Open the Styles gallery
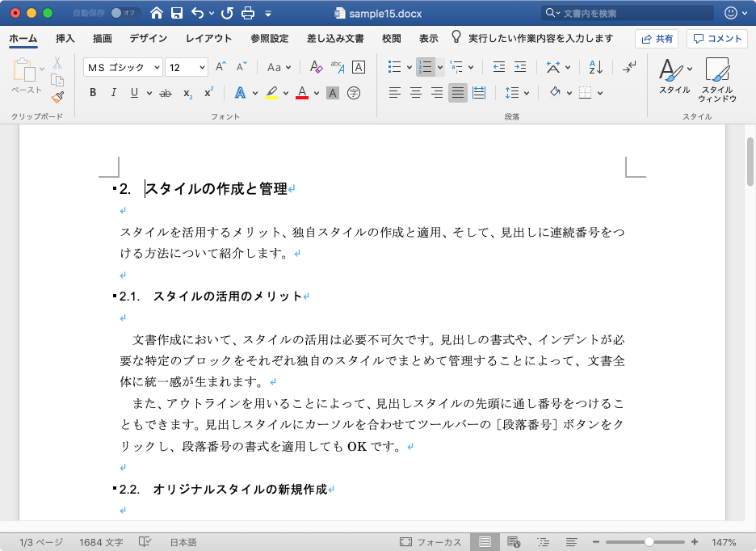 coord(675,76)
